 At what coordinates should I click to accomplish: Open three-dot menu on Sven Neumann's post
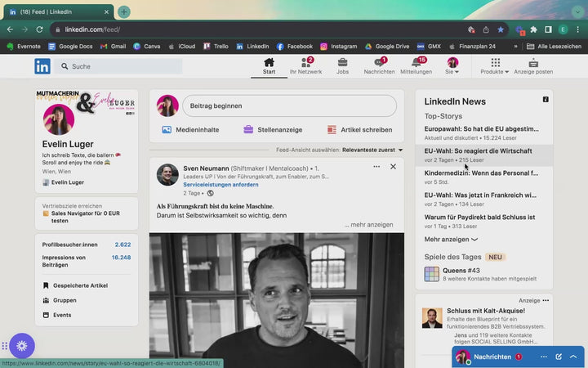point(376,167)
